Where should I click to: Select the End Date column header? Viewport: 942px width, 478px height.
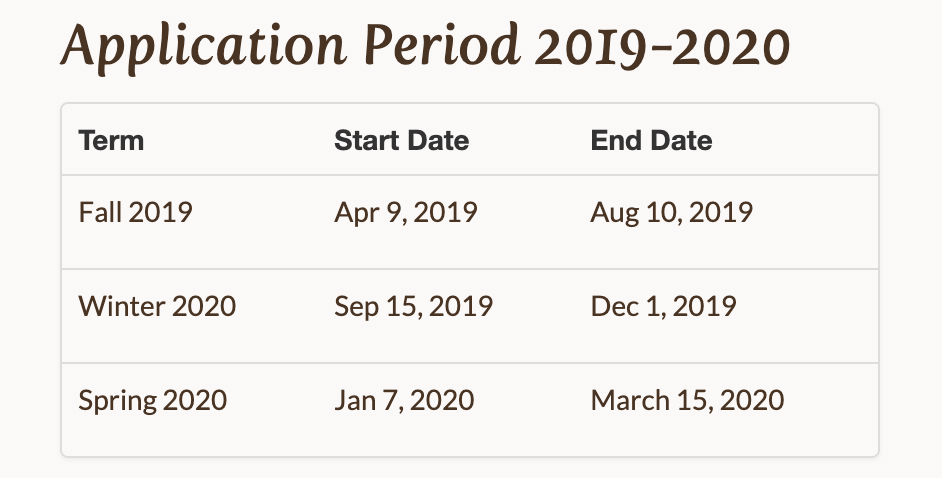point(651,140)
